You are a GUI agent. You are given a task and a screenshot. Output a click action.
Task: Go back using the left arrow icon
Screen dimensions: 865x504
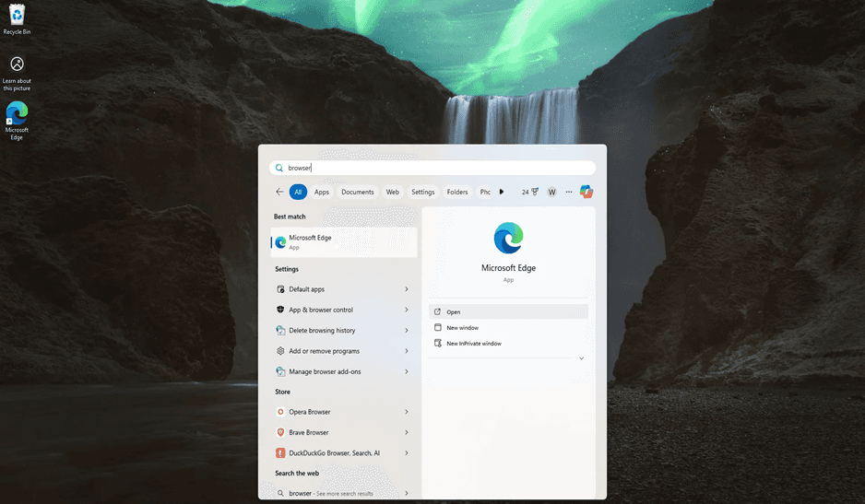[x=279, y=192]
